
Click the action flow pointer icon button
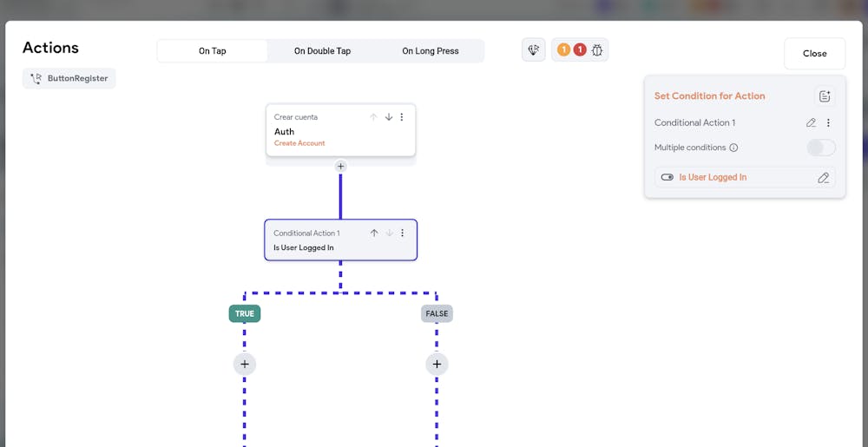(x=534, y=50)
